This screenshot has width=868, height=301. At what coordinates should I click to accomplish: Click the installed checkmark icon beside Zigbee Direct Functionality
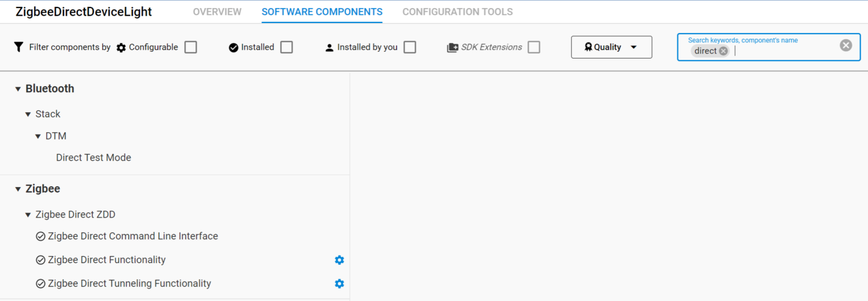click(x=40, y=260)
